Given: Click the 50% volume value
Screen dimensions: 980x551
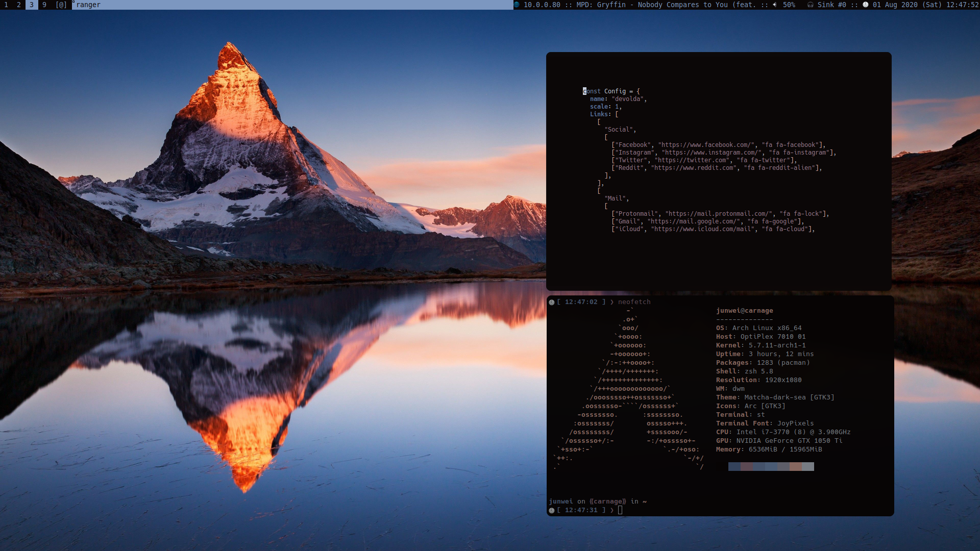Looking at the screenshot, I should click(789, 5).
